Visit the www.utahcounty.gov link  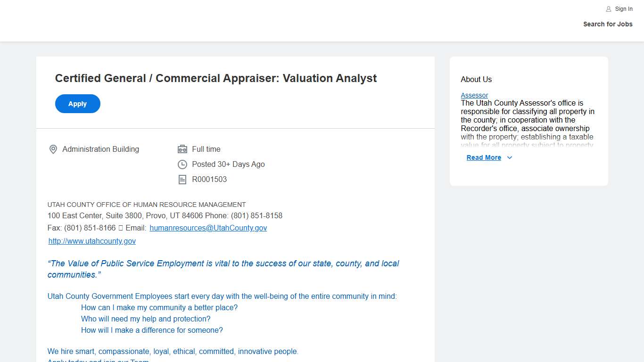(92, 241)
